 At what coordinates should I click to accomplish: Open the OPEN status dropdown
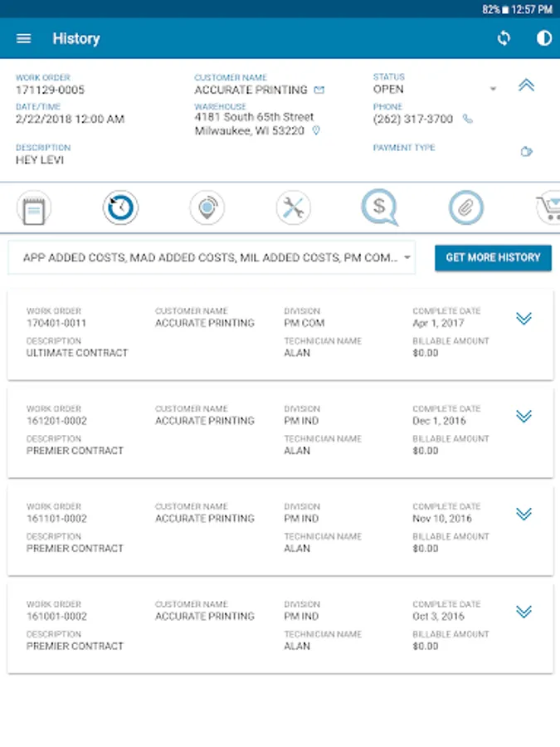coord(493,89)
